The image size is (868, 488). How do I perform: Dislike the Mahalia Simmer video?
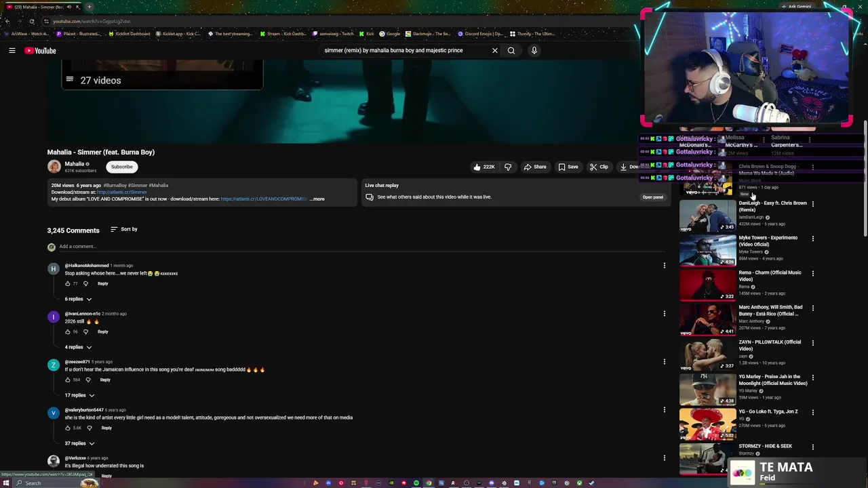508,167
